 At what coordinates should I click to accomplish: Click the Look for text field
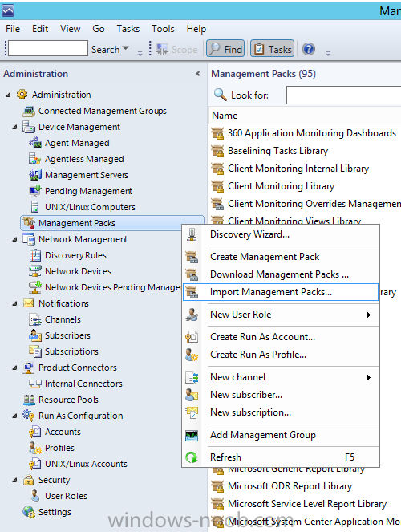click(343, 95)
